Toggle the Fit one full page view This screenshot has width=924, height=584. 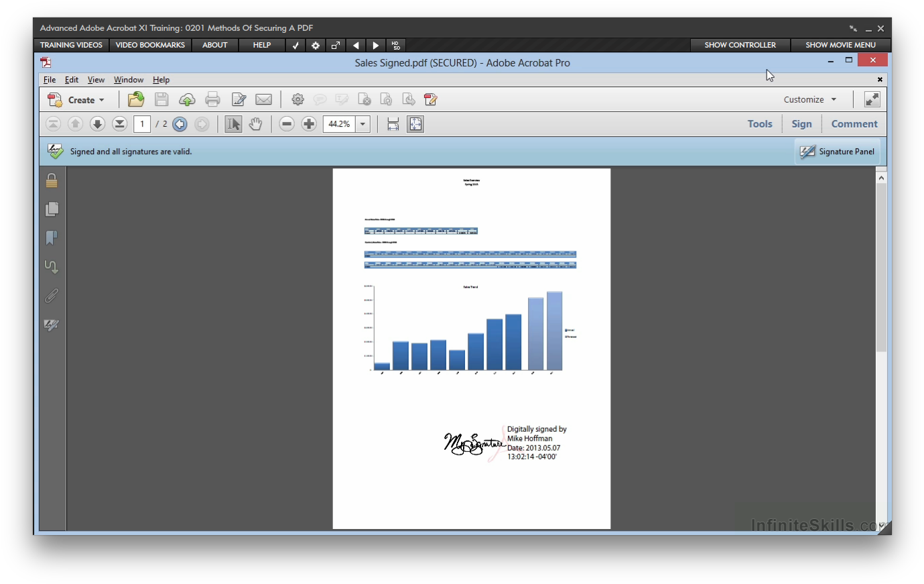[x=415, y=124]
